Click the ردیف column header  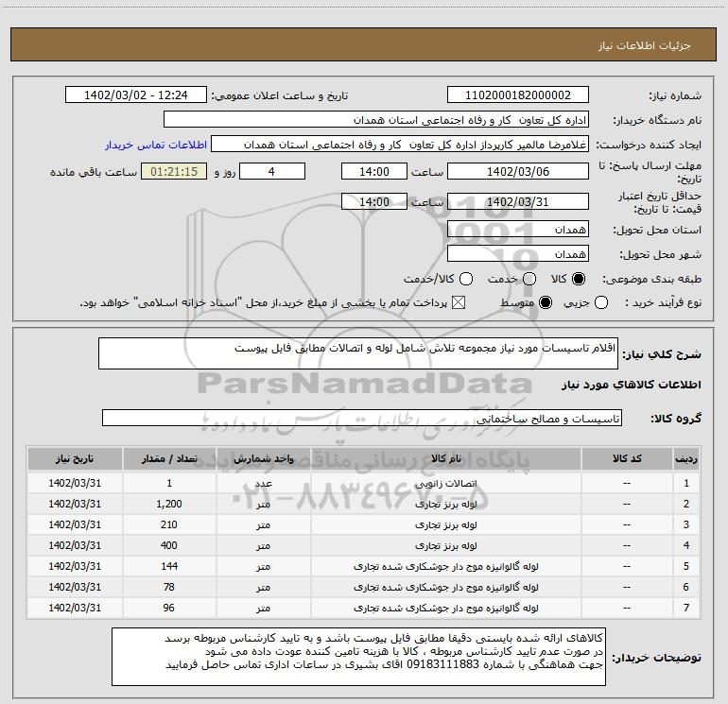[x=686, y=458]
